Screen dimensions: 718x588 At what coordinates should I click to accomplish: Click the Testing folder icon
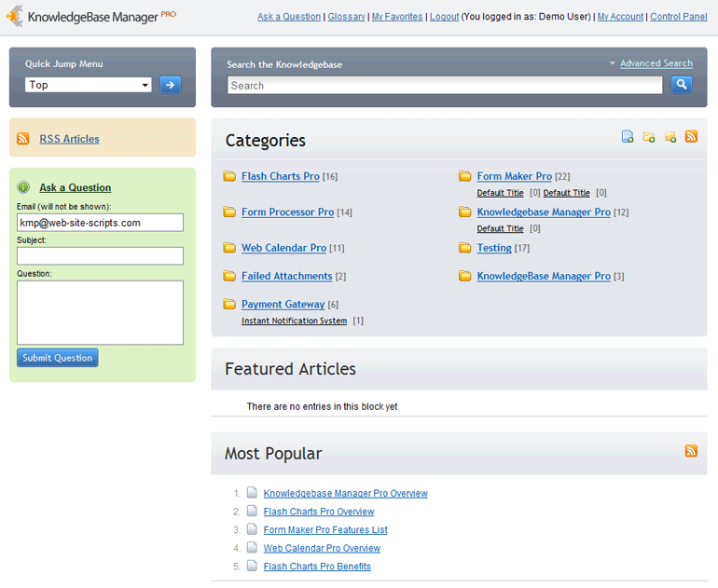464,248
